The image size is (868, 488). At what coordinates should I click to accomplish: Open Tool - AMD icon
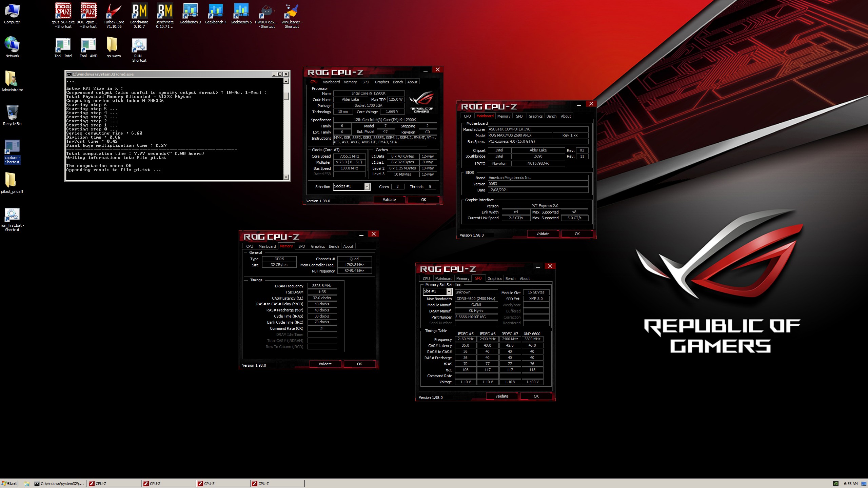click(88, 47)
